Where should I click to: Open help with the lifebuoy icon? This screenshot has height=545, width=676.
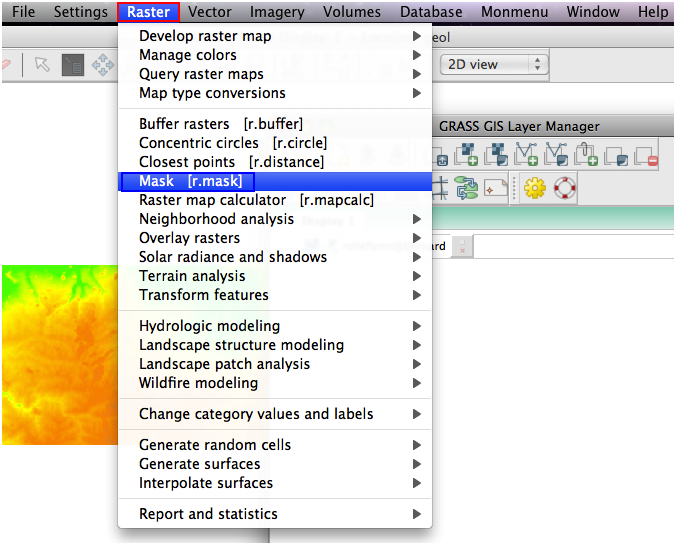coord(566,187)
